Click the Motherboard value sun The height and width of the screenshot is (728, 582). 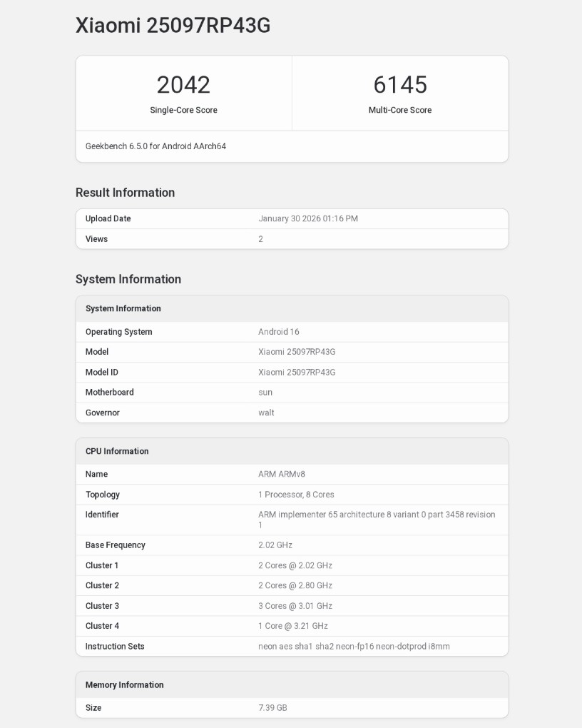pos(265,393)
